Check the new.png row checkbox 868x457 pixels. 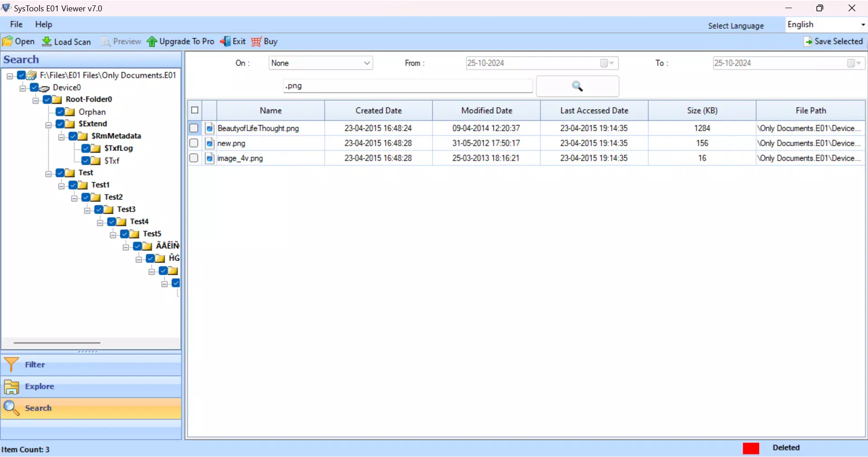click(194, 143)
